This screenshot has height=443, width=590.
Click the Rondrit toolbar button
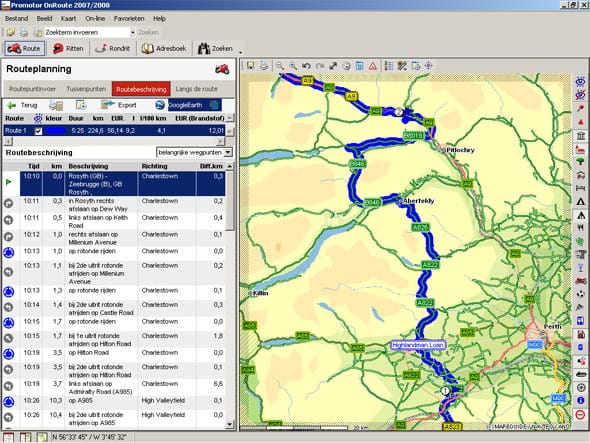pyautogui.click(x=113, y=48)
